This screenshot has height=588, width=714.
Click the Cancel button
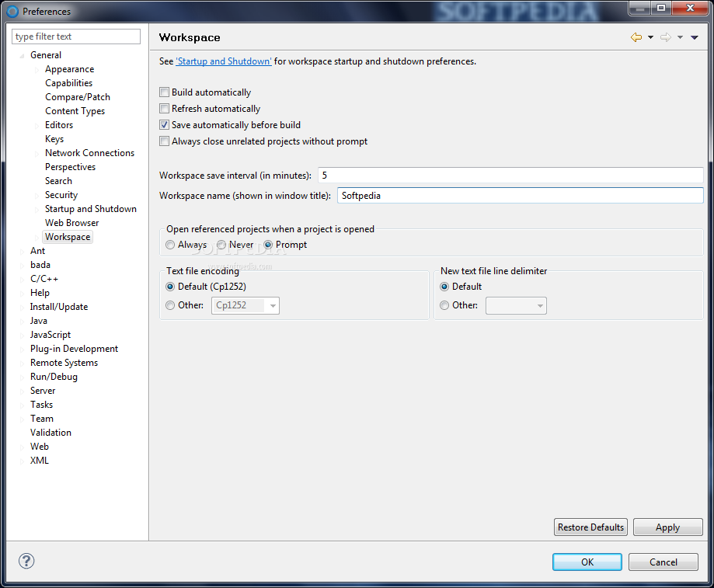coord(663,562)
